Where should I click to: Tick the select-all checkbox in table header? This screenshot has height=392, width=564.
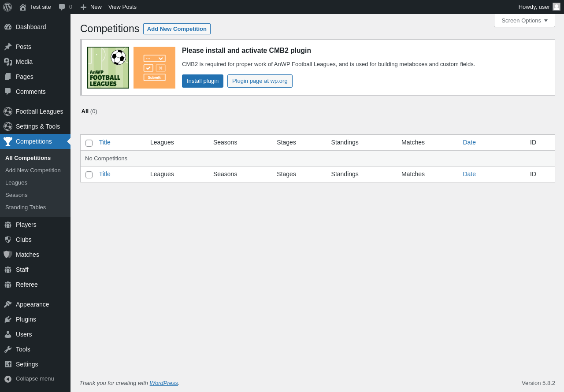pyautogui.click(x=89, y=143)
